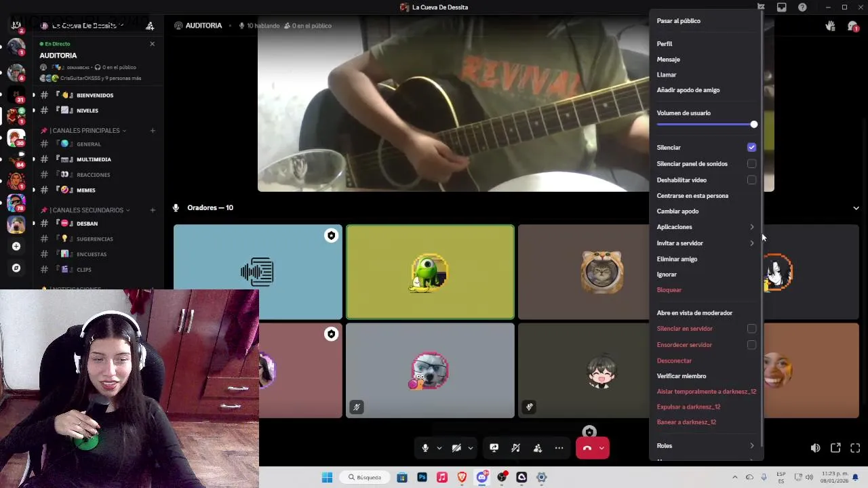Open the camera options arrow
This screenshot has width=868, height=488.
[471, 448]
